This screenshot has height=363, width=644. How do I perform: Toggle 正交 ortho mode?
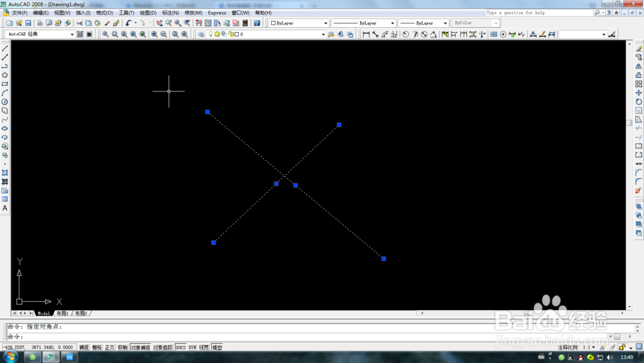(x=109, y=348)
